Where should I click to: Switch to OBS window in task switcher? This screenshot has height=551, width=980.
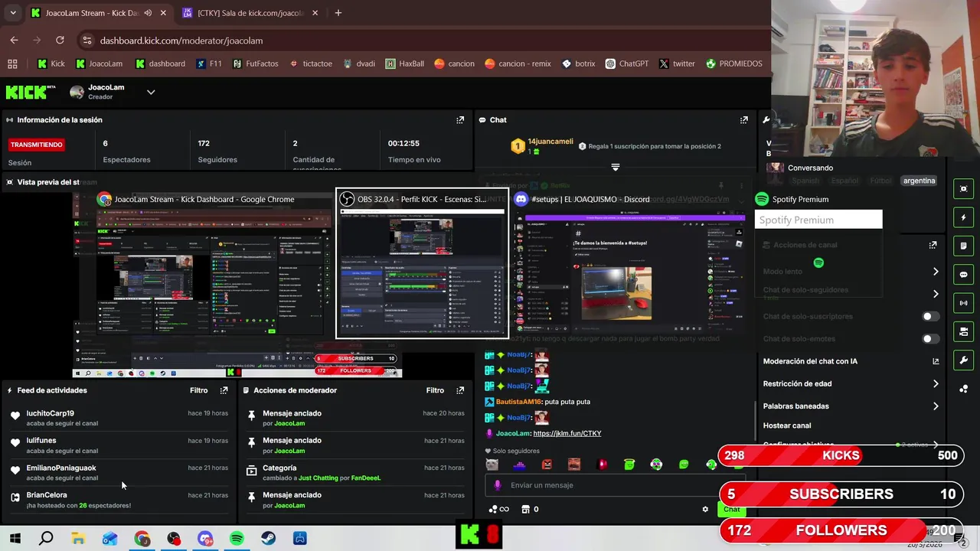[422, 264]
